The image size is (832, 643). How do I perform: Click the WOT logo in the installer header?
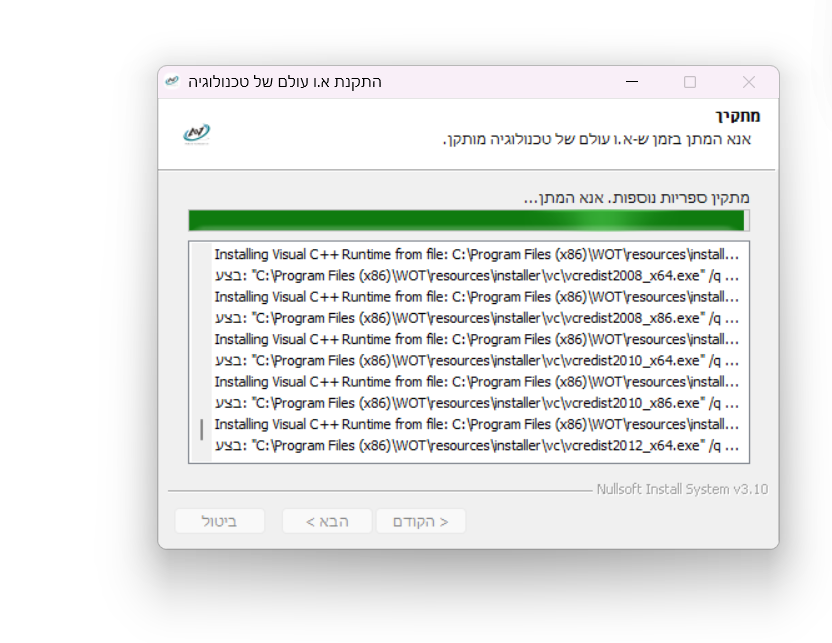[197, 133]
